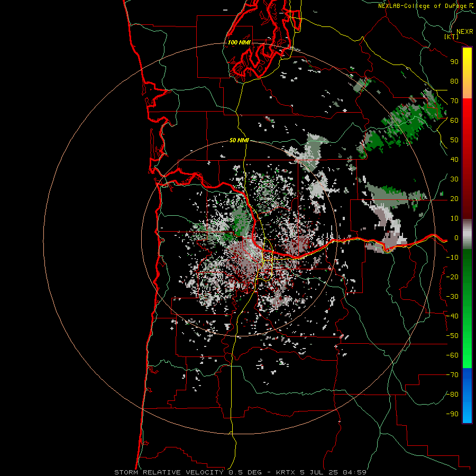Image resolution: width=476 pixels, height=476 pixels.
Task: Click the positive 60 scale value
Action: click(x=454, y=120)
